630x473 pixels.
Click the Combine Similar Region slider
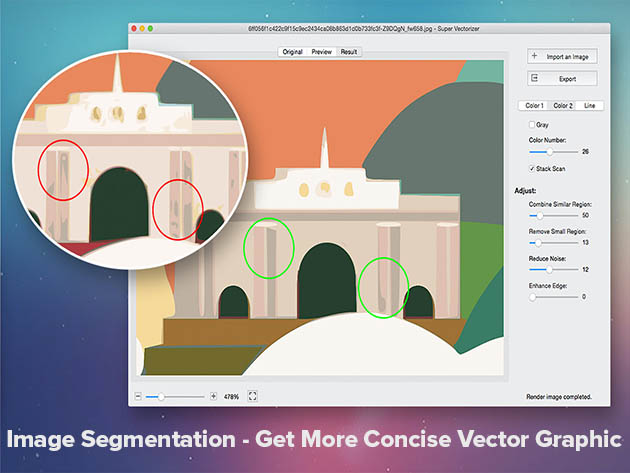[x=540, y=215]
